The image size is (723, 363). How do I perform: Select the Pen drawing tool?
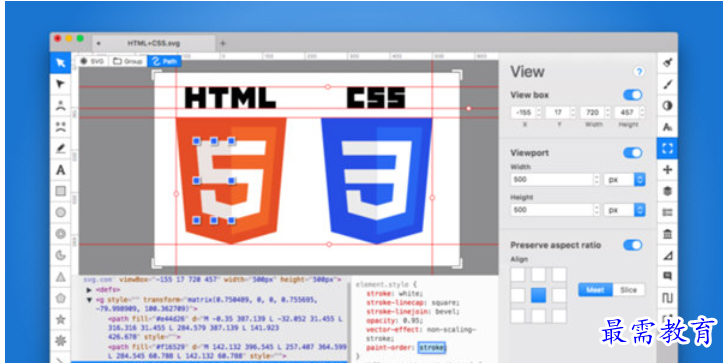coord(60,148)
